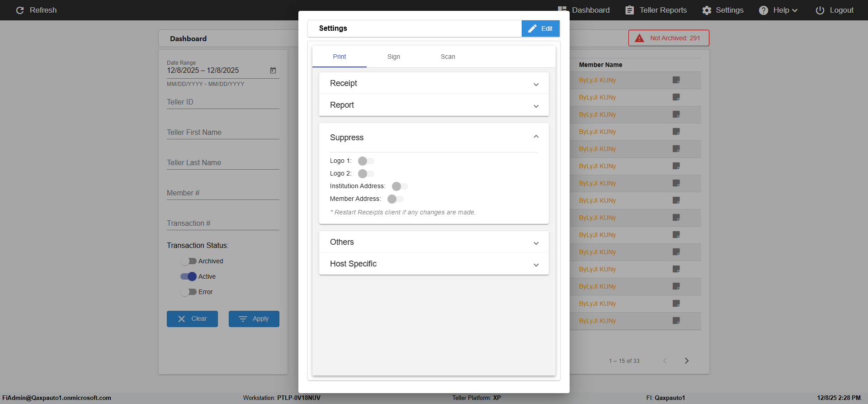Viewport: 868px width, 404px height.
Task: Expand the Receipt section
Action: [x=434, y=83]
